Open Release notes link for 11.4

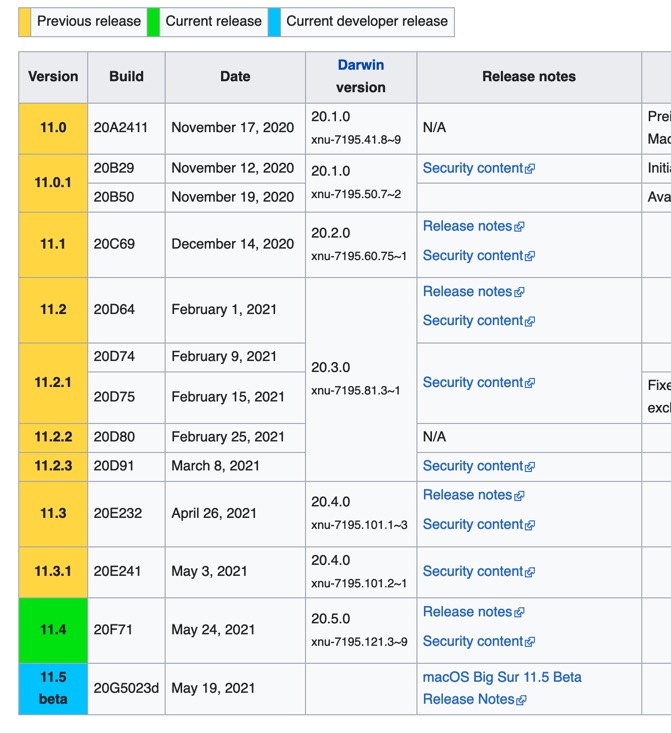473,612
